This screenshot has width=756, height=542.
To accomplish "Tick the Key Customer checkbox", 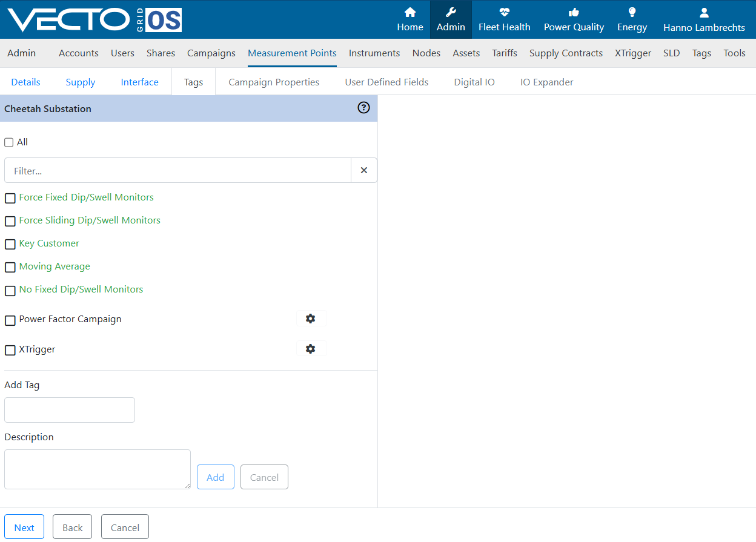I will [10, 244].
